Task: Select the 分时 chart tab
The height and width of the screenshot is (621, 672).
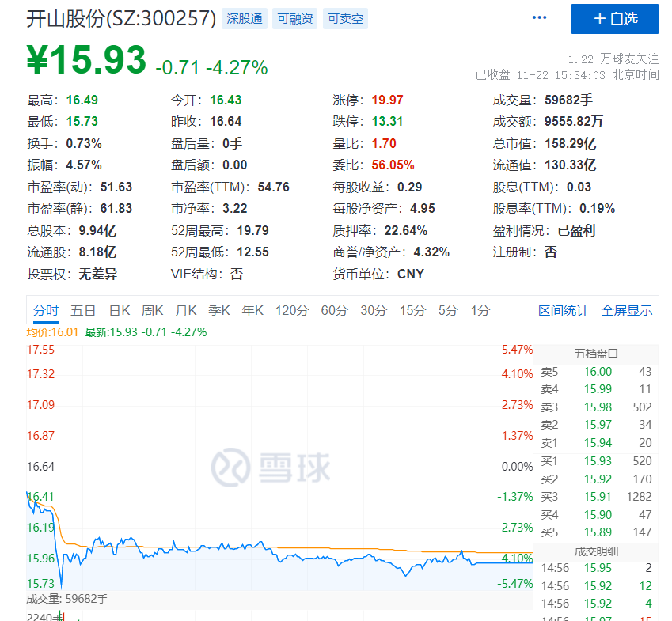Action: [46, 310]
